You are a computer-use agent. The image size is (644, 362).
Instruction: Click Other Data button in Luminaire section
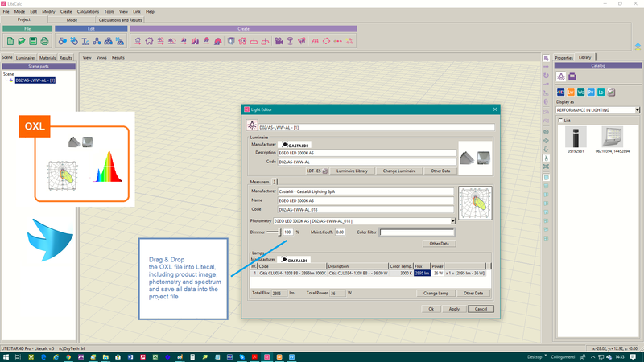[440, 171]
